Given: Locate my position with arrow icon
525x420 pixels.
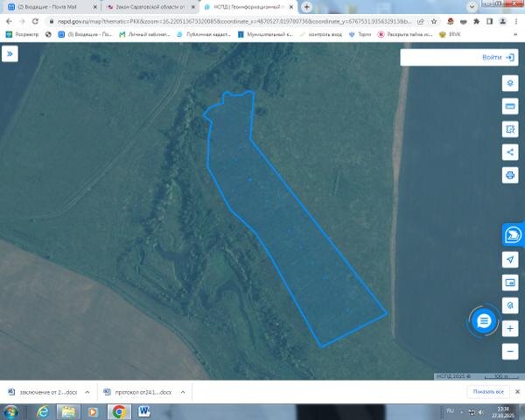Looking at the screenshot, I should [x=510, y=260].
